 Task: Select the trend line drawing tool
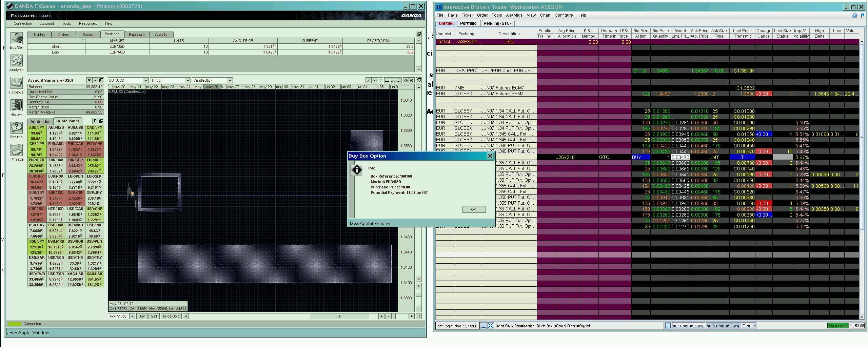pyautogui.click(x=368, y=80)
